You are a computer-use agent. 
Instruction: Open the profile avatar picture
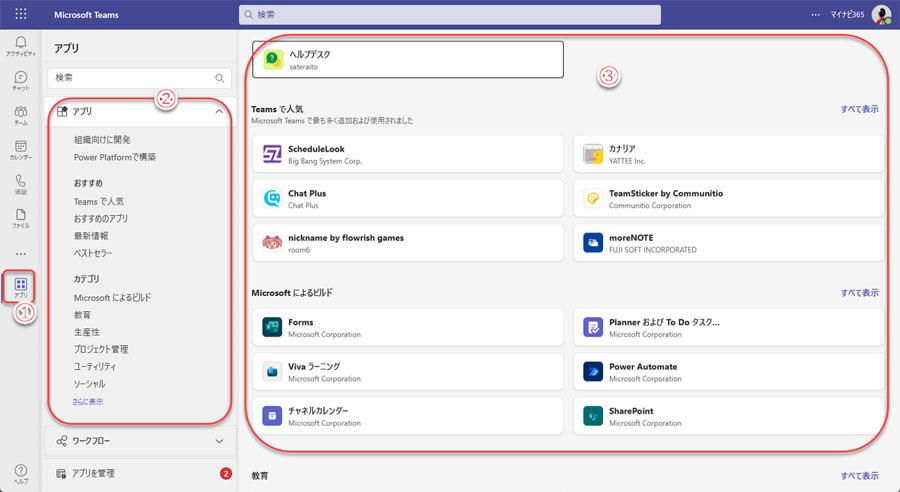881,14
